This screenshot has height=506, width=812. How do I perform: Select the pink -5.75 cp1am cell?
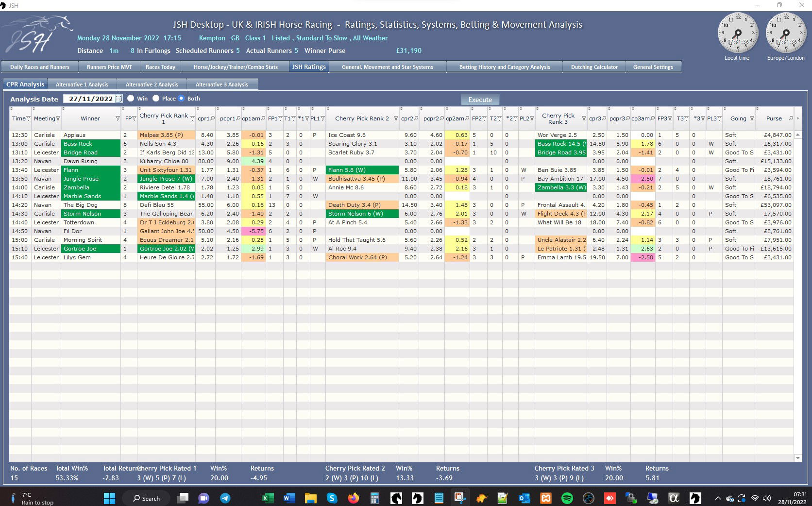coord(254,231)
